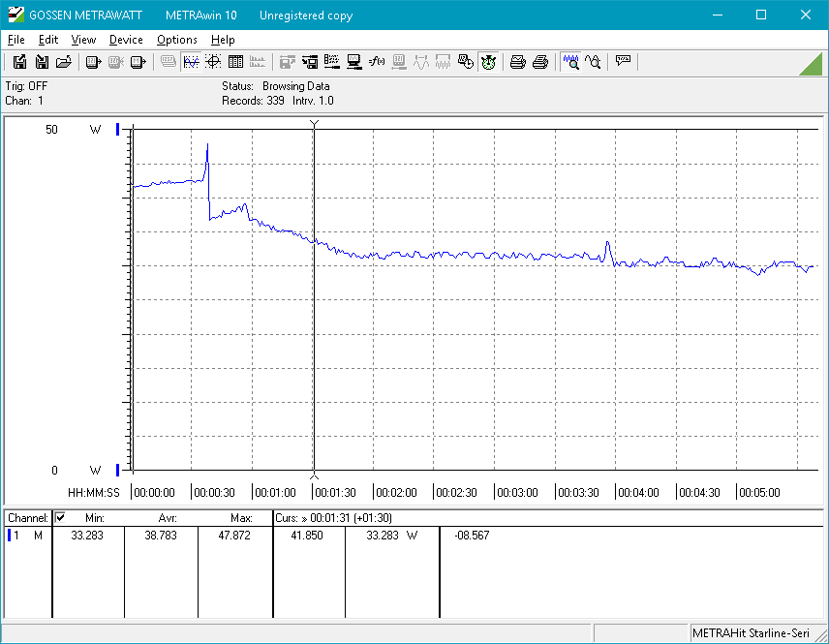Switch to the table view icon
Screen dimensions: 829x644
[235, 62]
